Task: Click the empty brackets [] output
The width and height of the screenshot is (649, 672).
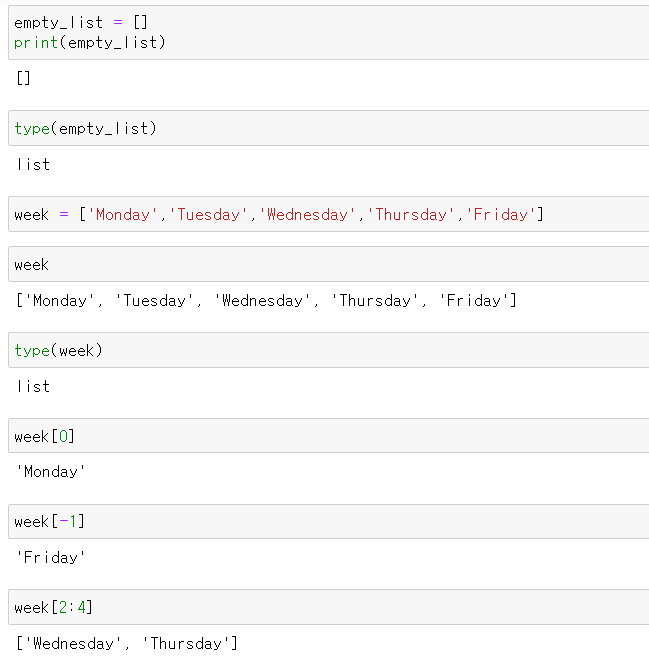Action: pos(23,78)
